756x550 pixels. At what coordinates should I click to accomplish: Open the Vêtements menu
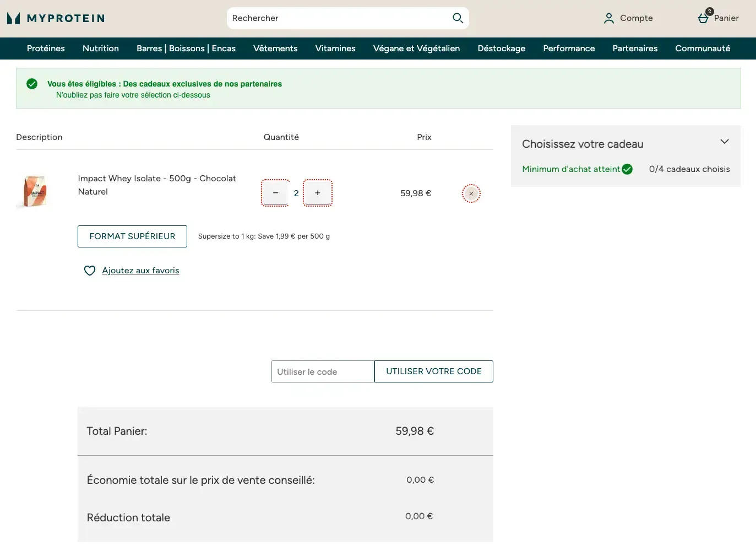[275, 48]
